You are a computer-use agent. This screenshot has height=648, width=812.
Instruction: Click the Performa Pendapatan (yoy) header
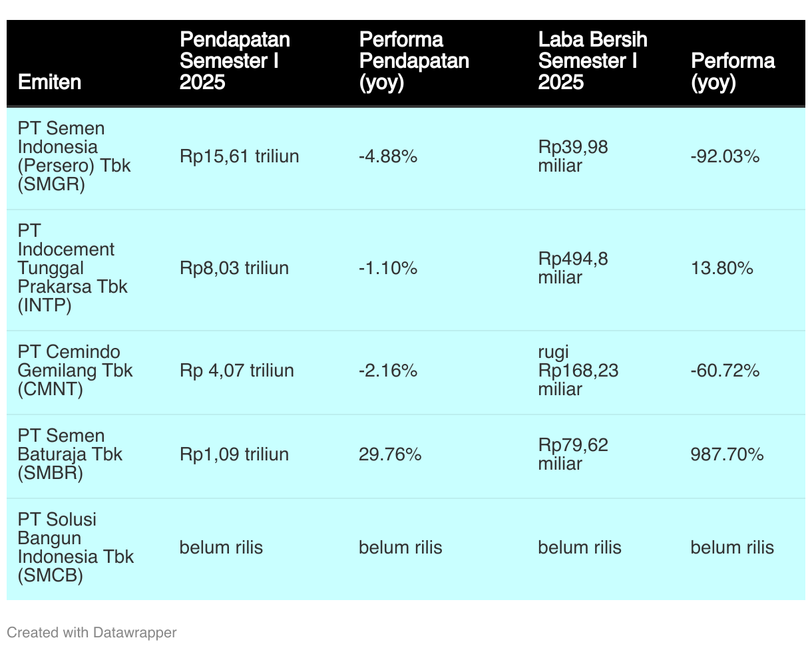[414, 61]
